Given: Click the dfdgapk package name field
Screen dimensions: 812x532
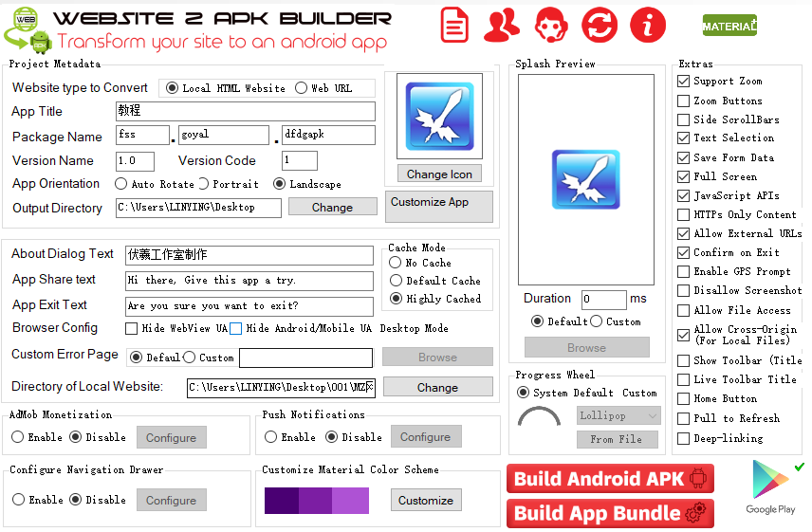Looking at the screenshot, I should pyautogui.click(x=328, y=135).
